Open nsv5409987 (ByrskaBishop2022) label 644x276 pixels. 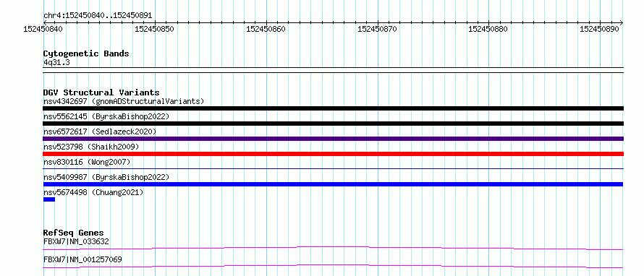[106, 177]
